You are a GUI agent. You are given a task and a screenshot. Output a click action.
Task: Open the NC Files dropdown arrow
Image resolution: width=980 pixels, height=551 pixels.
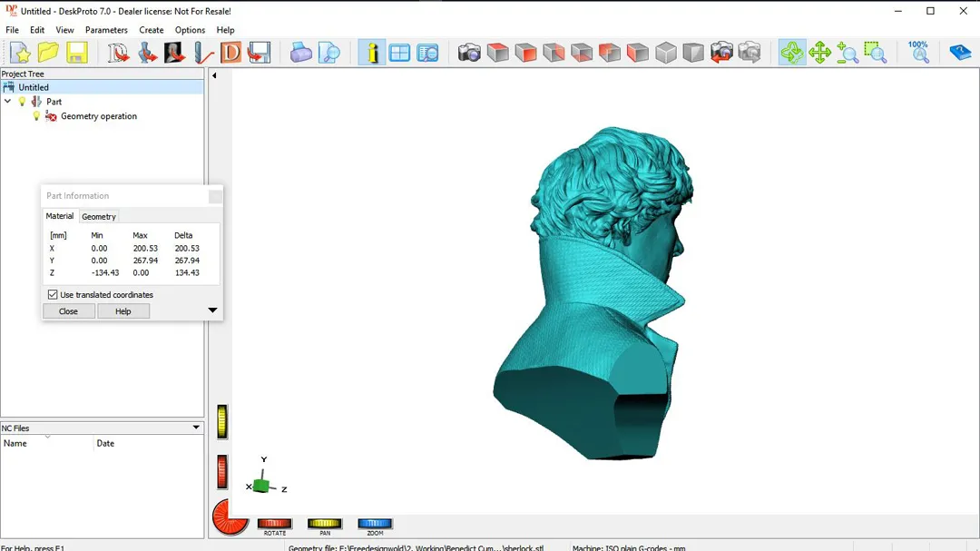coord(196,428)
